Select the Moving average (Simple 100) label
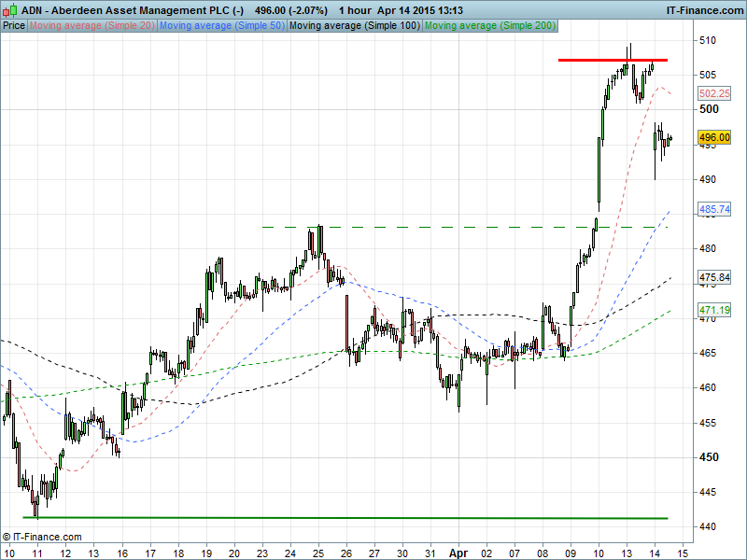747x560 pixels. tap(354, 25)
